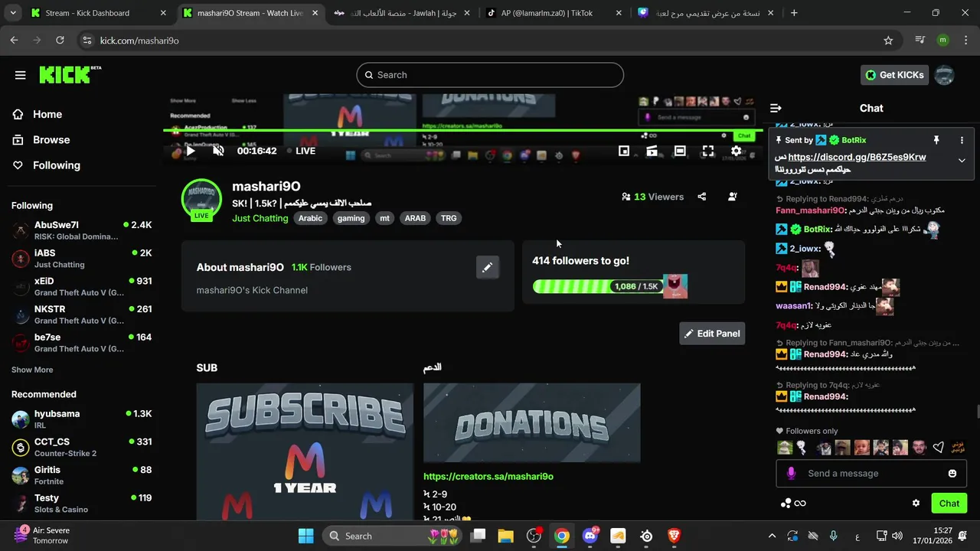Focus the Kick search box
Viewport: 980px width, 551px height.
coord(490,75)
